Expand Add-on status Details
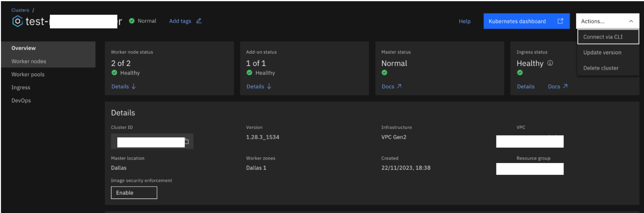This screenshot has height=213, width=644. point(259,87)
